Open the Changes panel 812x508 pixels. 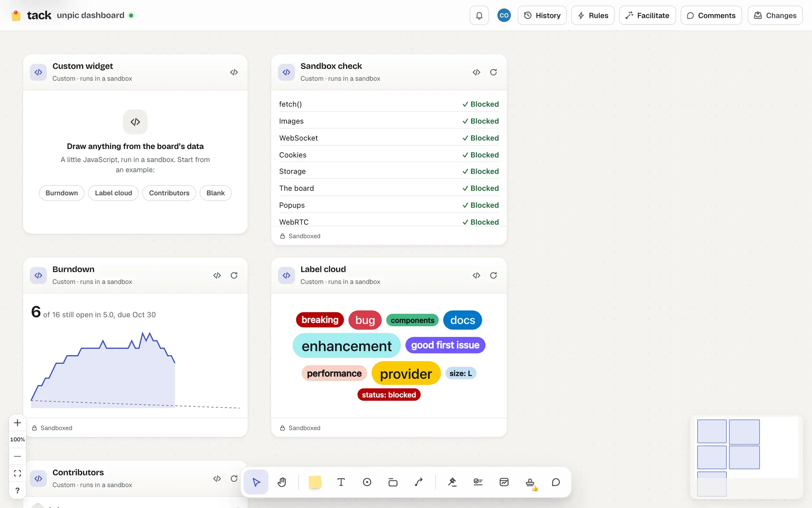coord(775,15)
